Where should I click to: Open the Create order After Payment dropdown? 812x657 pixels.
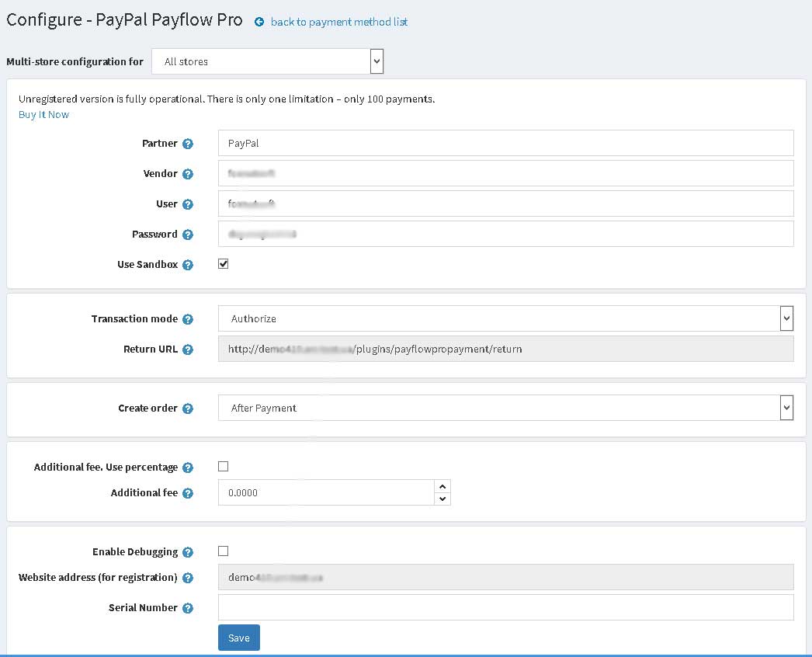(x=505, y=408)
